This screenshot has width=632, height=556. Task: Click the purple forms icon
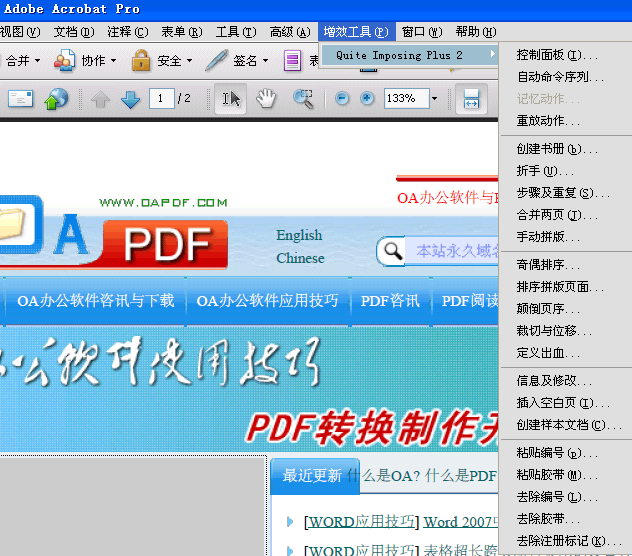[x=292, y=60]
